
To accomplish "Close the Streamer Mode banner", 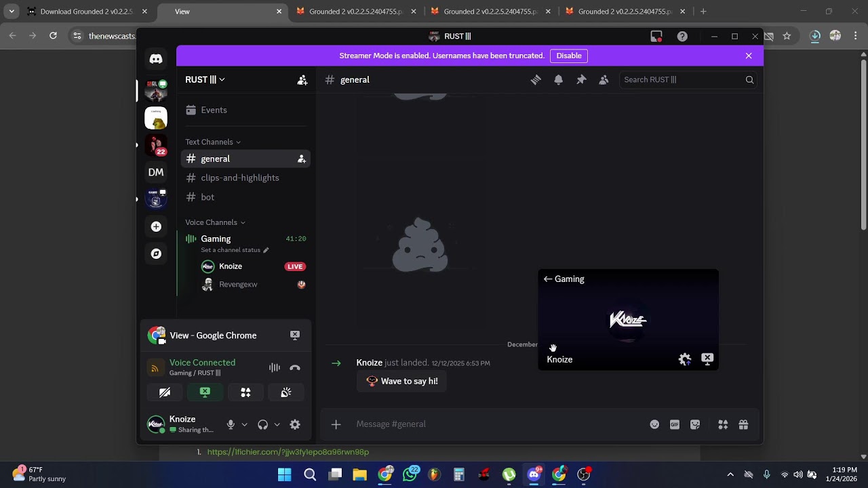I will (x=749, y=56).
